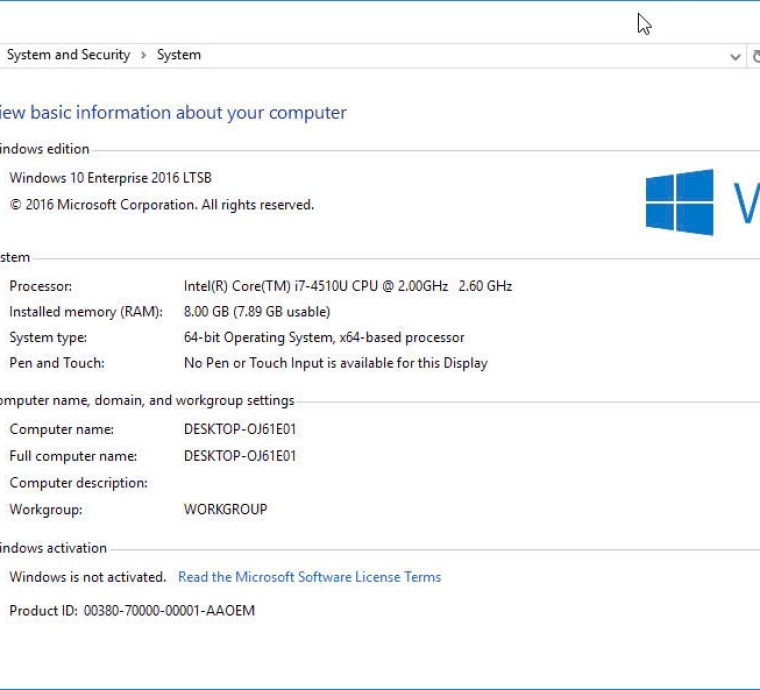
Task: Open the address bar history dropdown arrow
Action: 735,57
